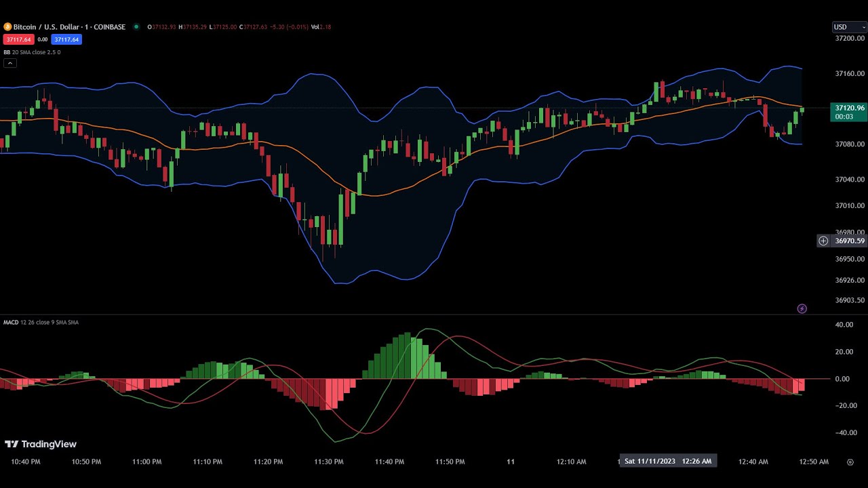Collapse the indicator legend with chevron
This screenshot has width=868, height=488.
[x=9, y=63]
